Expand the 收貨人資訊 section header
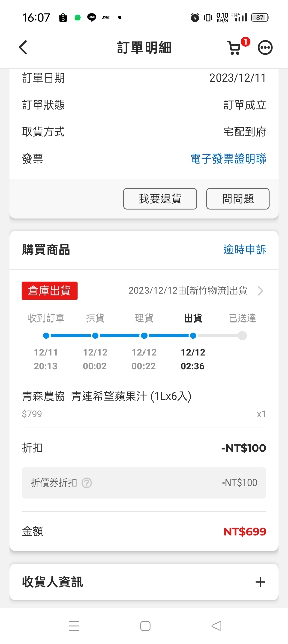Screen dimensions: 288x644 pos(144,582)
